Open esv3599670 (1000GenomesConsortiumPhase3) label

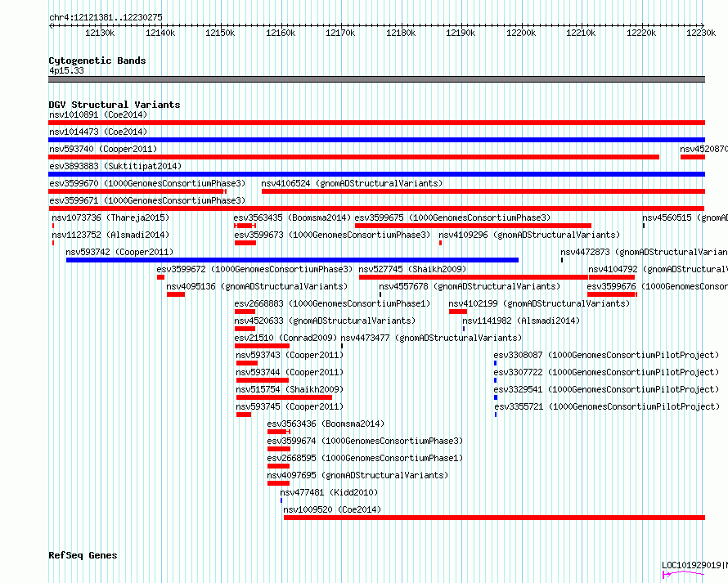[x=147, y=183]
